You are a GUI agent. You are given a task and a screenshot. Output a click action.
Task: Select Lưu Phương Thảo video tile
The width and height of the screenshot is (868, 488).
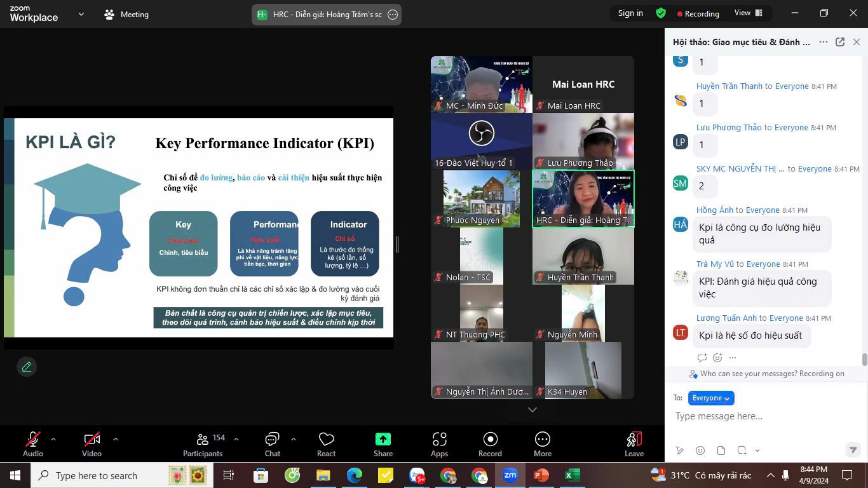(583, 142)
